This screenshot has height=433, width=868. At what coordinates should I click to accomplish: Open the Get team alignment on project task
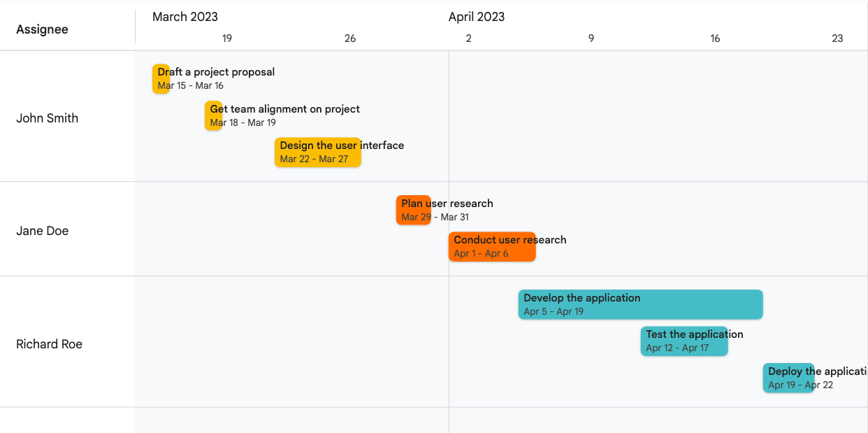click(x=214, y=115)
